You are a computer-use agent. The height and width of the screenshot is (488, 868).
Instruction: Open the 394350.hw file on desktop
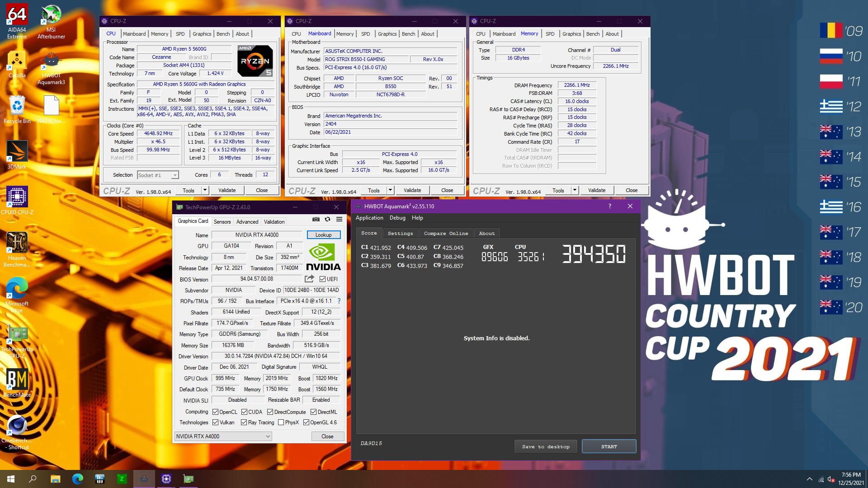pyautogui.click(x=51, y=109)
